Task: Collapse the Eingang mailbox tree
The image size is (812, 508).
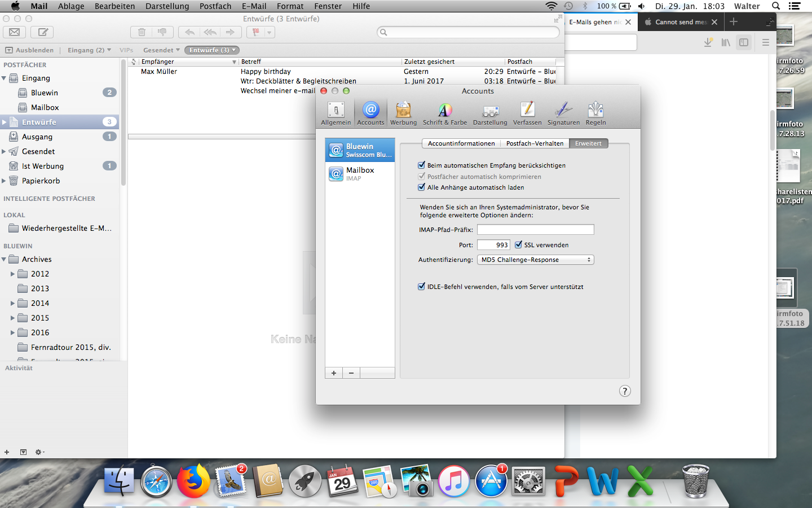Action: (x=4, y=78)
